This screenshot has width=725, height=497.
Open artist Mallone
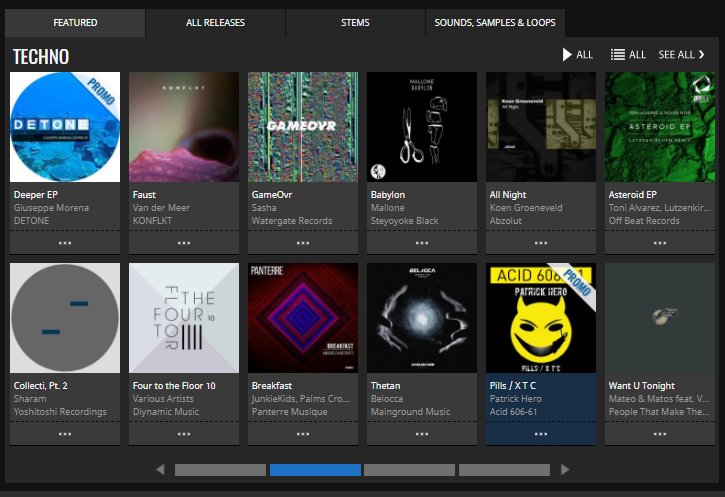[x=387, y=208]
